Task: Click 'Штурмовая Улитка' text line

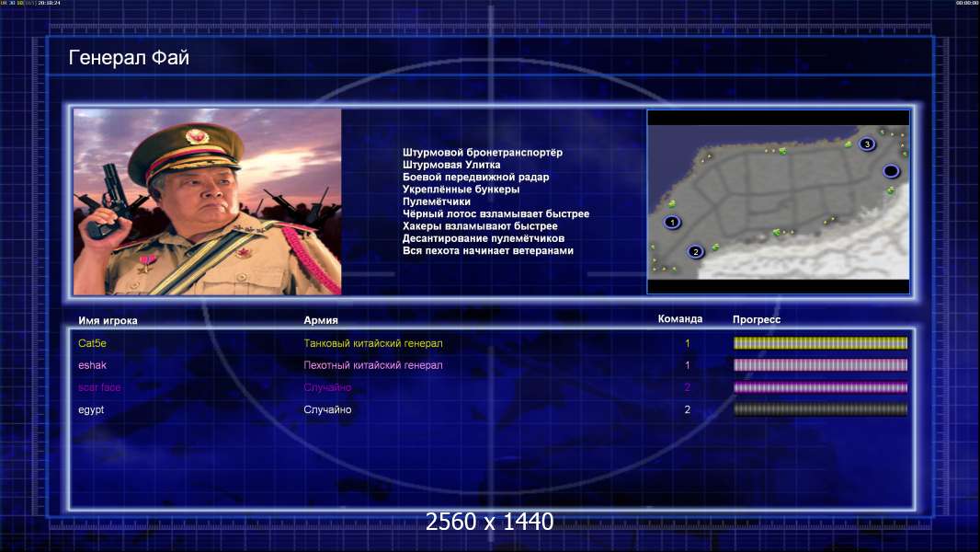Action: point(451,165)
